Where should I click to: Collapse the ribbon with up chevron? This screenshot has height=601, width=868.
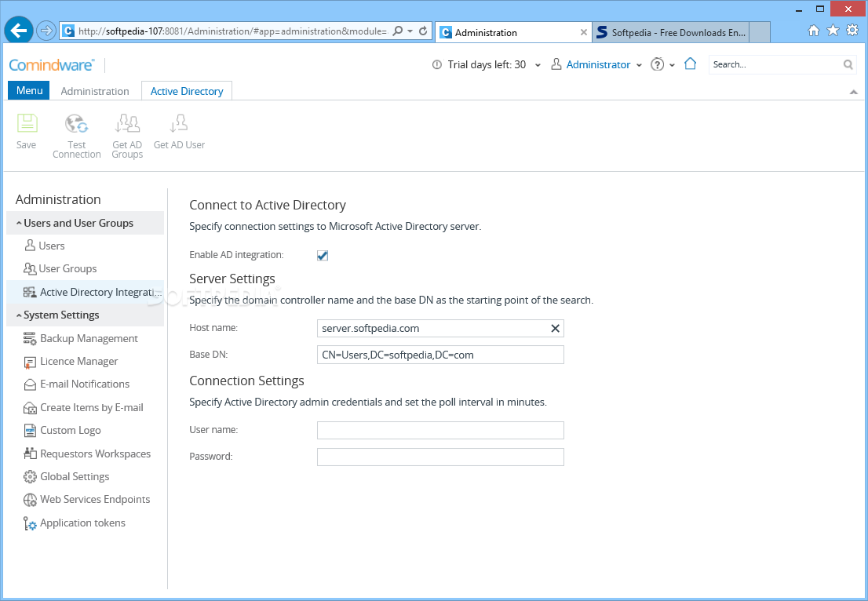tap(853, 92)
